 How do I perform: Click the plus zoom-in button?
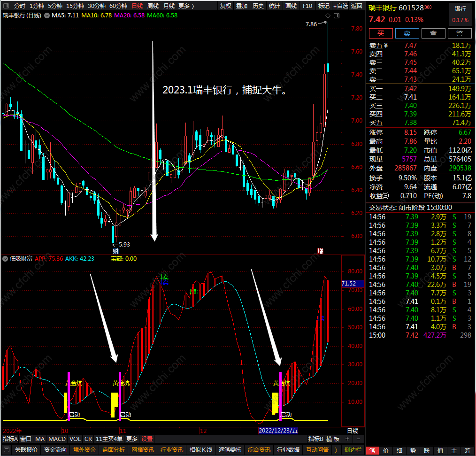click(x=347, y=439)
